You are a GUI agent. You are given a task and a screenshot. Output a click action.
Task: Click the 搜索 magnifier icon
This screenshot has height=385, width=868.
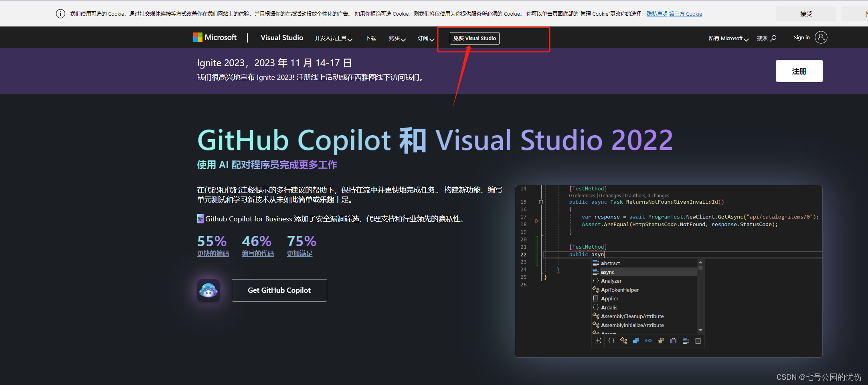pyautogui.click(x=773, y=38)
